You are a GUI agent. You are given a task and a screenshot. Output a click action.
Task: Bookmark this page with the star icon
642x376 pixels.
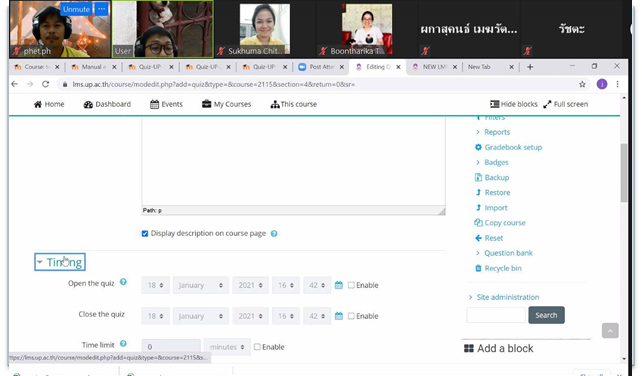[x=582, y=84]
